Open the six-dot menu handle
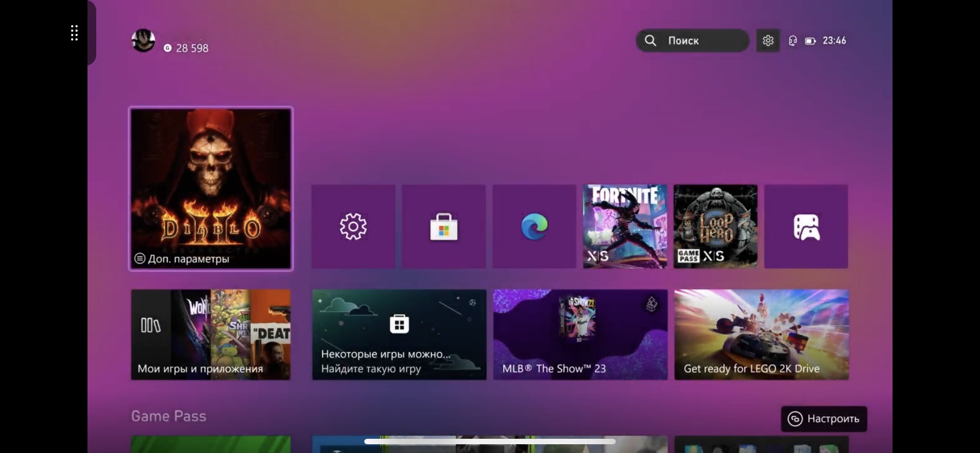Viewport: 980px width, 453px height. click(74, 33)
